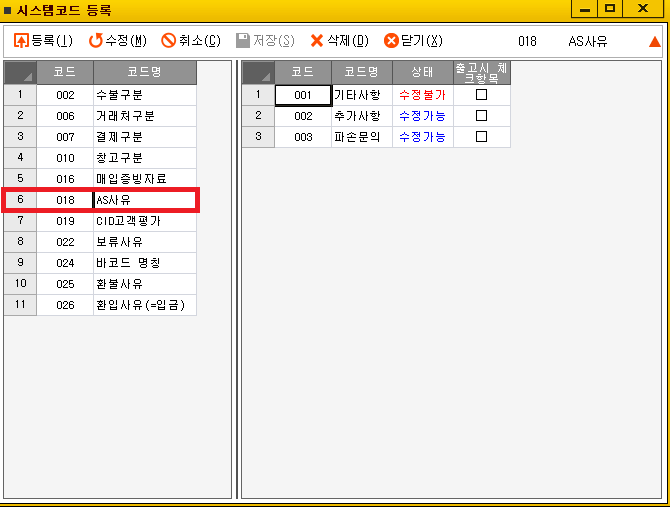Viewport: 670px width, 507px height.
Task: Click code 026 in left grid
Action: (65, 305)
